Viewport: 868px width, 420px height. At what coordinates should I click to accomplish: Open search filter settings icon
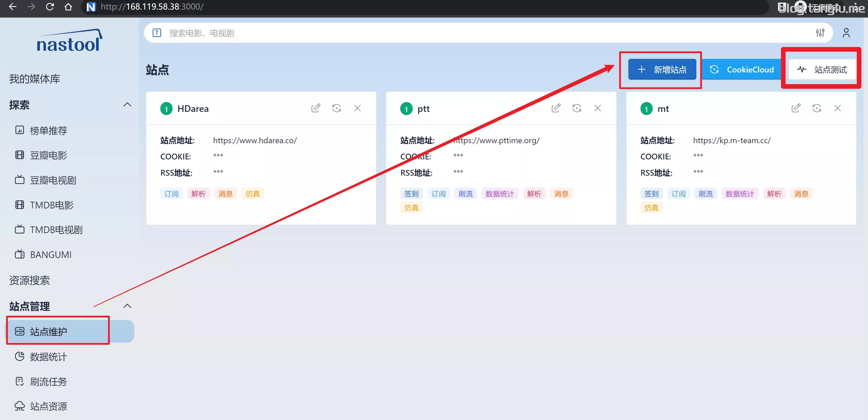[x=820, y=33]
